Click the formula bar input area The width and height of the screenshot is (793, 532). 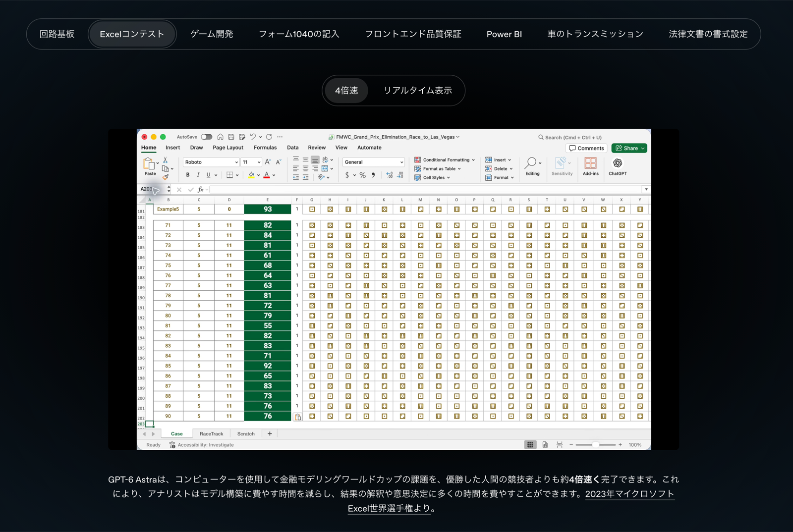[425, 189]
